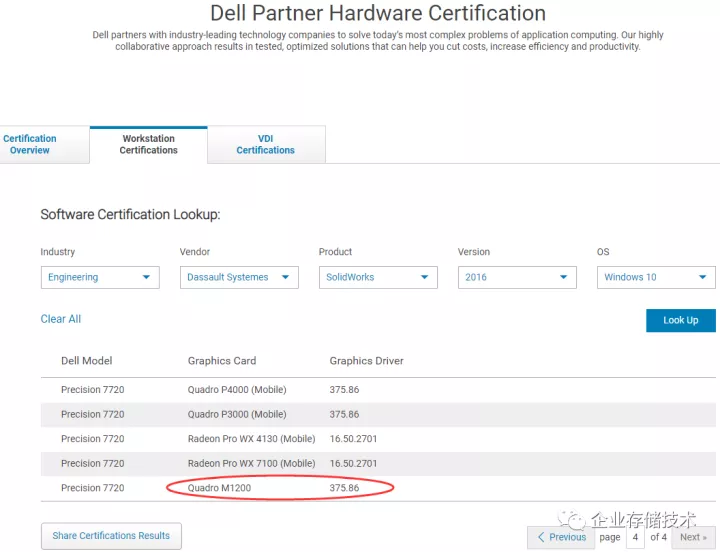Click Precision 7720 in the Quadro P4000 row

(x=93, y=390)
